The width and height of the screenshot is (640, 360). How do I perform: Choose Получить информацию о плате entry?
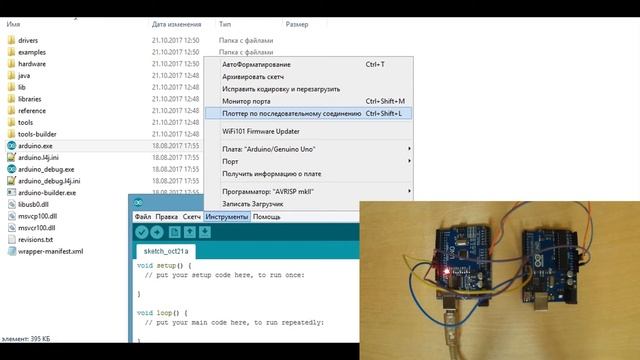click(x=309, y=173)
